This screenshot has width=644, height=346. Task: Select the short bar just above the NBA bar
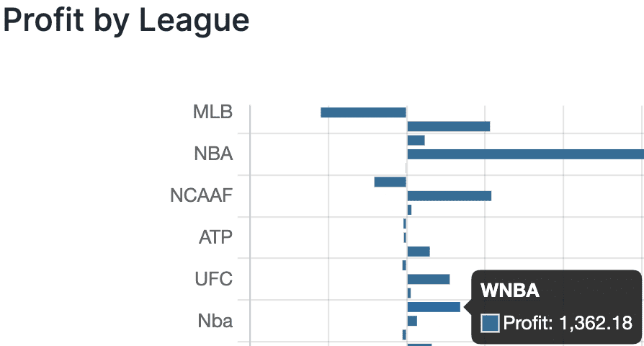tap(416, 141)
